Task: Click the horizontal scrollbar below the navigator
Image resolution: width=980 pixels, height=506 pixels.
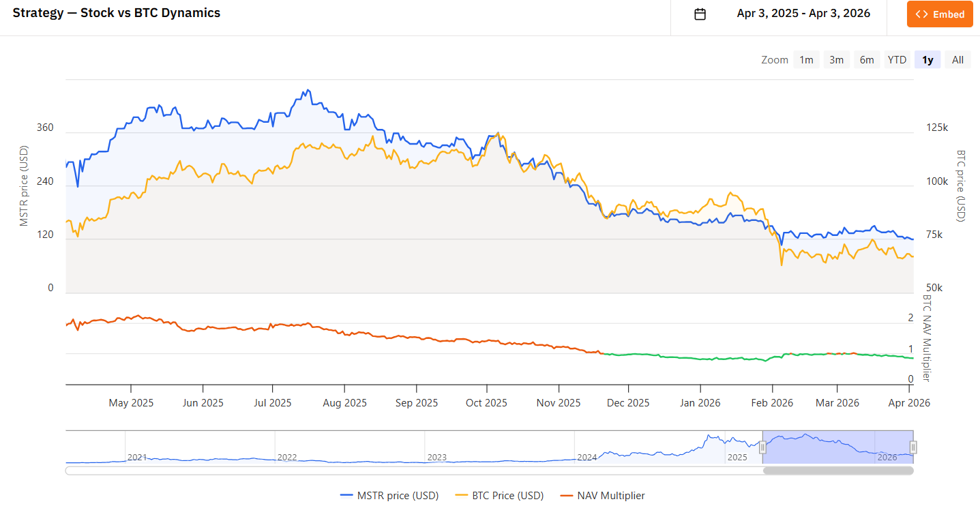Action: pos(837,471)
